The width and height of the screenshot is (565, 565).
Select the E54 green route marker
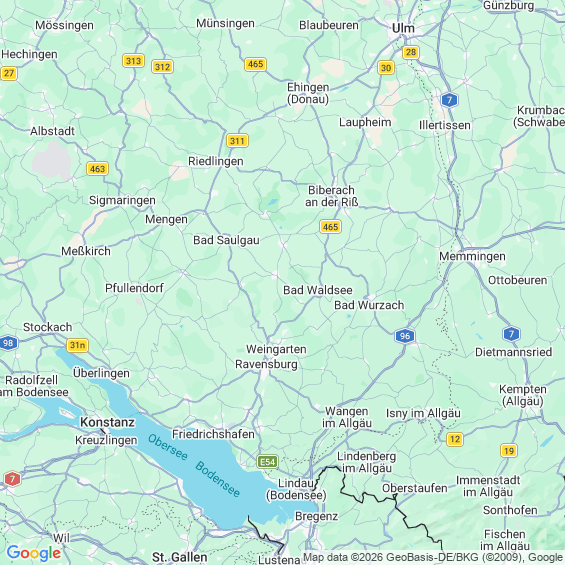click(267, 462)
